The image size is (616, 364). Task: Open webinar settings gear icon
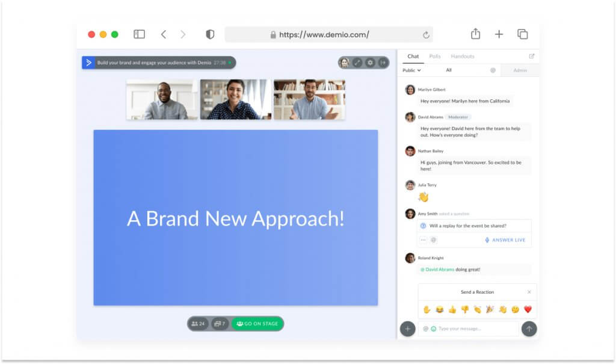pos(370,63)
